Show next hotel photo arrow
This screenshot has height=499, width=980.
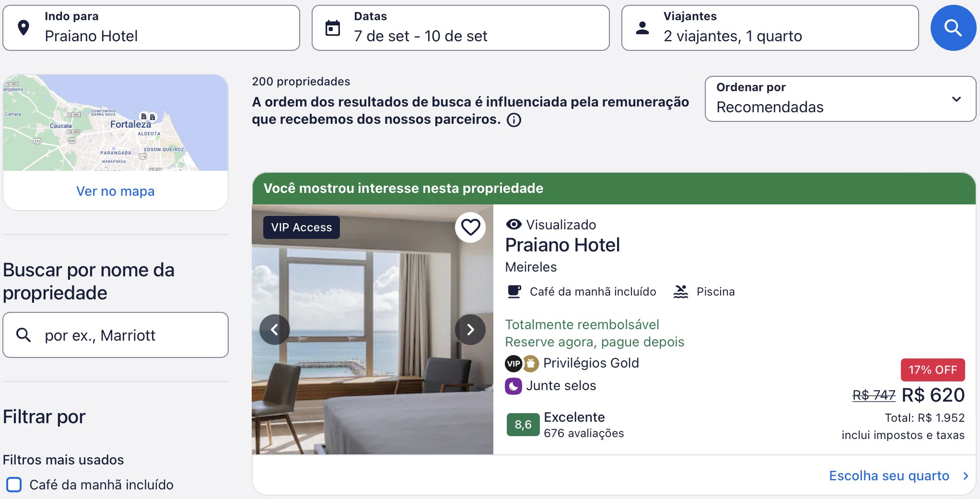tap(470, 330)
